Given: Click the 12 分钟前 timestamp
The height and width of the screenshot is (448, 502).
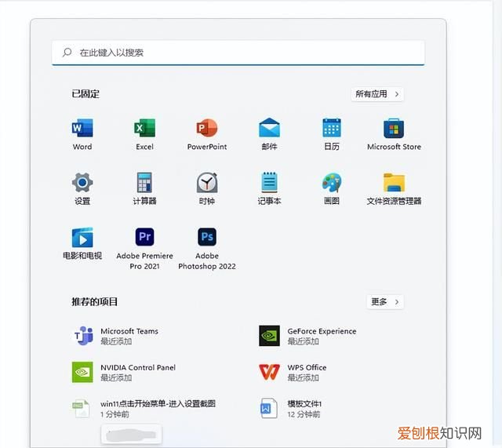Looking at the screenshot, I should click(x=304, y=414).
